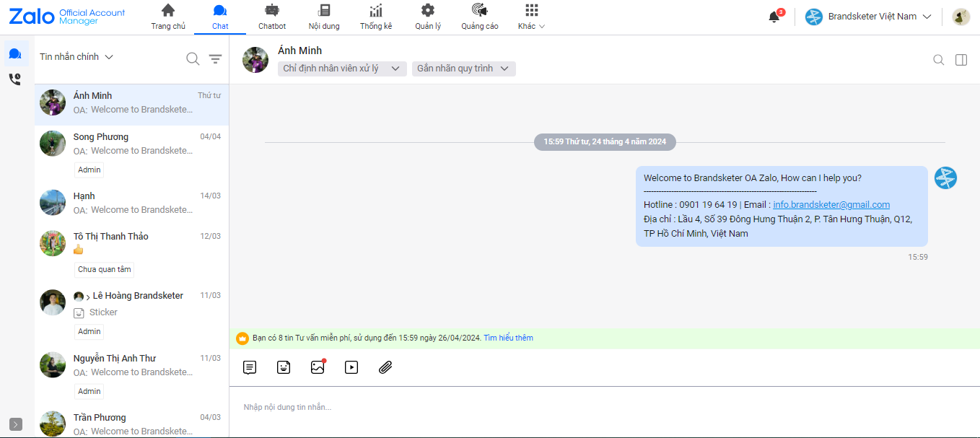The width and height of the screenshot is (980, 438).
Task: Open the Thống kê statistics tab
Action: (376, 17)
